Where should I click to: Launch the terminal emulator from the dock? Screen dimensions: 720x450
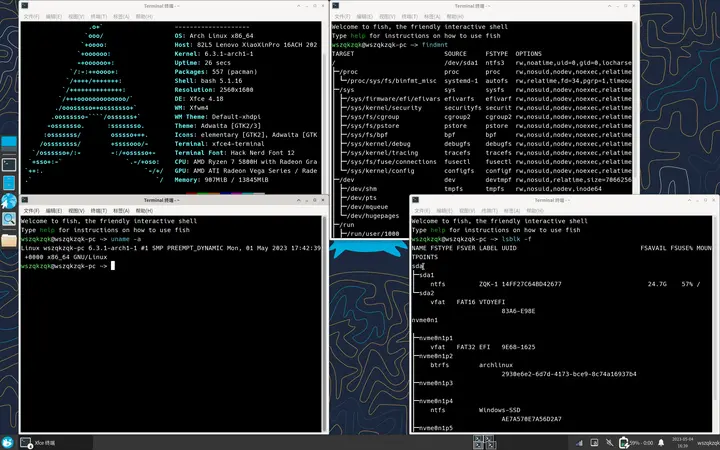pyautogui.click(x=9, y=164)
